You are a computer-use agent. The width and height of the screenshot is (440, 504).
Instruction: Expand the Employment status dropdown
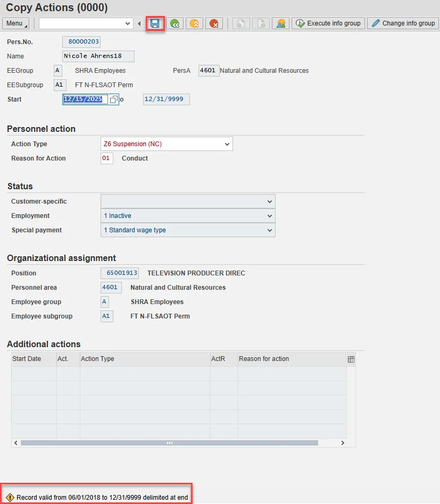pos(270,216)
